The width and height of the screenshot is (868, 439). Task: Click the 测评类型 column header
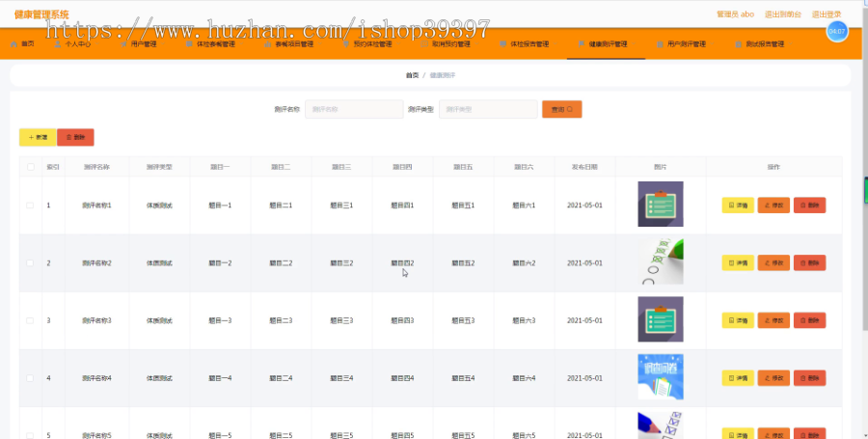point(159,167)
